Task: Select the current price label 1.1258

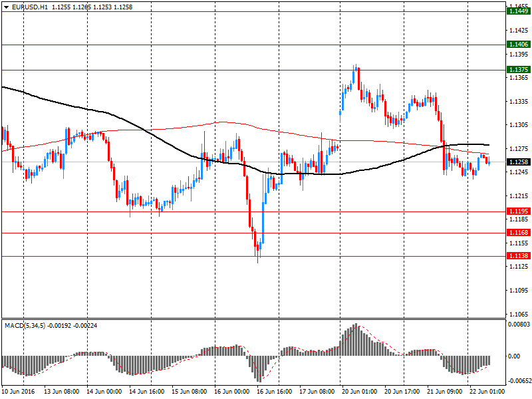Action: point(519,162)
